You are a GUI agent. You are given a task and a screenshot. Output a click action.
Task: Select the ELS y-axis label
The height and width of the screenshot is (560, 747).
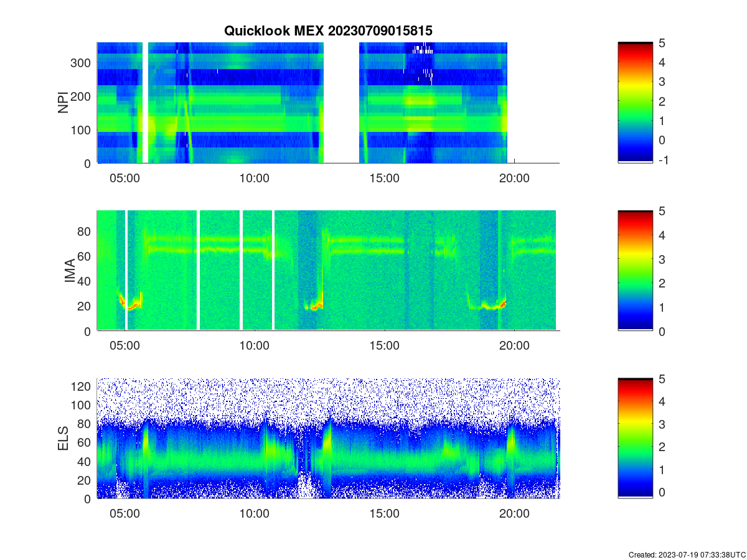(x=63, y=439)
